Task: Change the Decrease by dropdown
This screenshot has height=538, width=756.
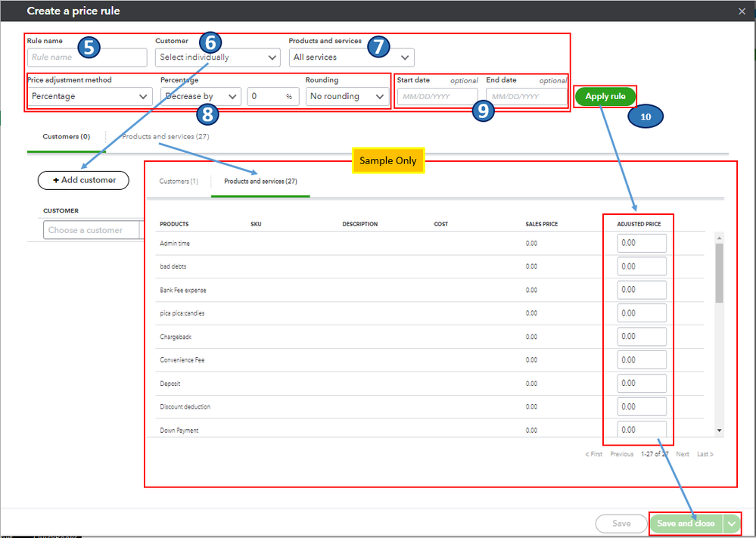Action: (x=201, y=96)
